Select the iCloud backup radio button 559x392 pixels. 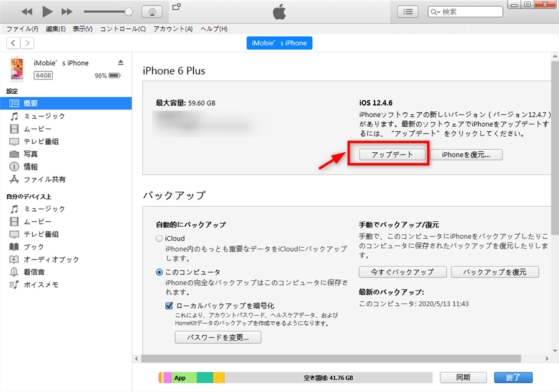[160, 239]
